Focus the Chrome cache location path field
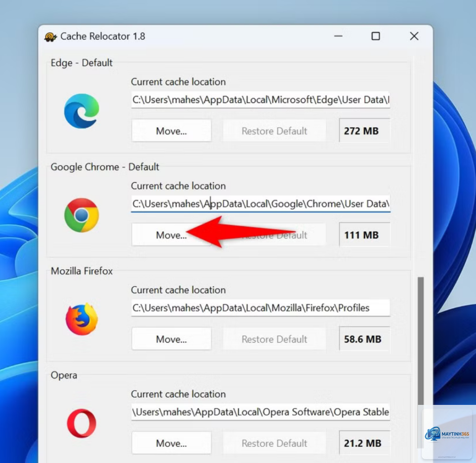This screenshot has height=463, width=476. point(260,204)
